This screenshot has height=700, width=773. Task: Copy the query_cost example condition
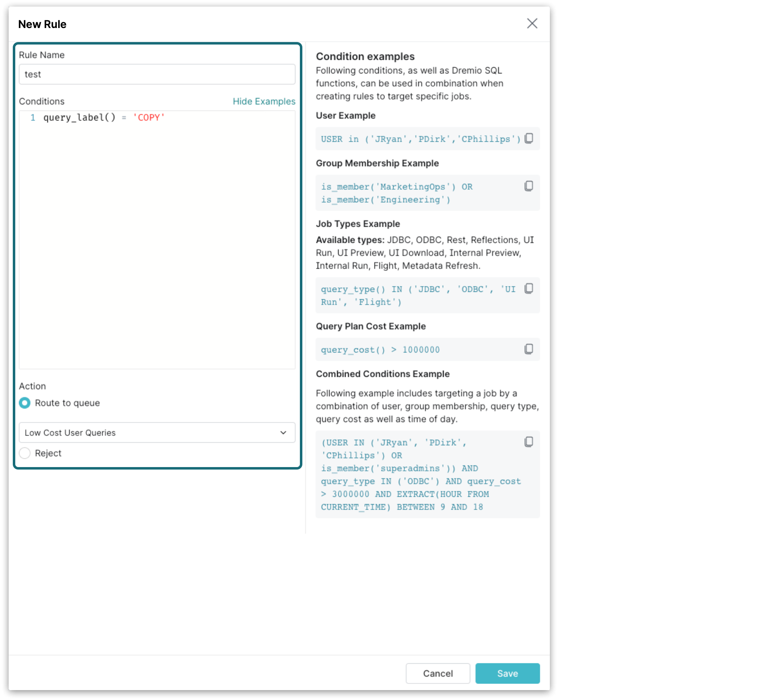(529, 349)
